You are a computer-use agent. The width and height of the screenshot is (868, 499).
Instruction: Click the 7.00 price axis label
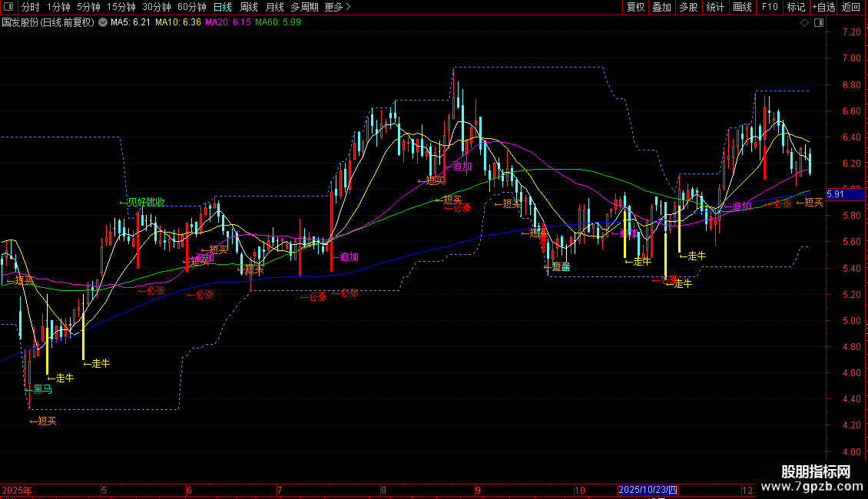pyautogui.click(x=851, y=58)
